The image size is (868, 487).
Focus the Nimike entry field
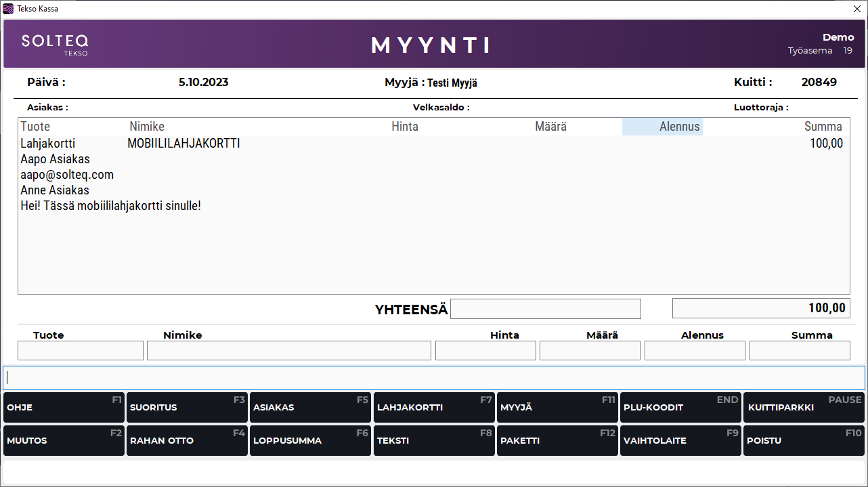pyautogui.click(x=288, y=350)
